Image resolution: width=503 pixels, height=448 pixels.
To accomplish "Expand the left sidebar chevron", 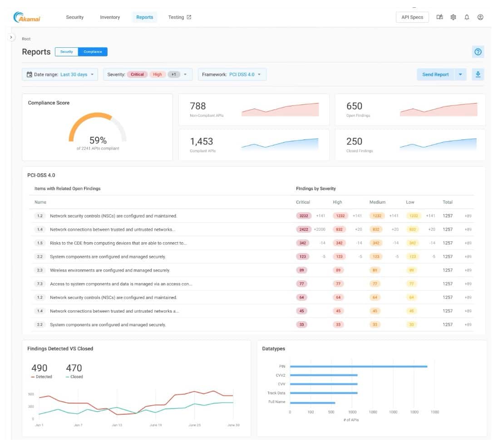I will point(12,37).
